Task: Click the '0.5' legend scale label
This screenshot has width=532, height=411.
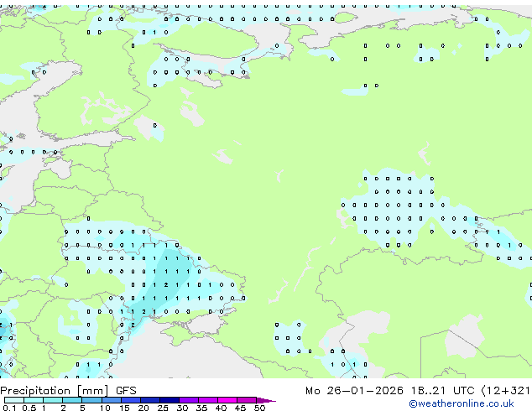Action: [29, 408]
